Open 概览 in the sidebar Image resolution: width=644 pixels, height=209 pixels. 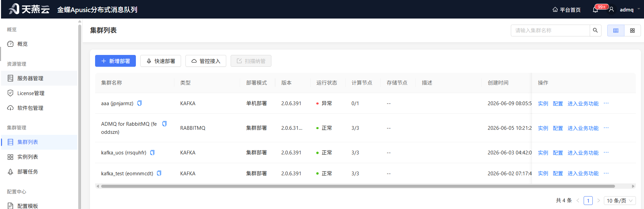39,44
